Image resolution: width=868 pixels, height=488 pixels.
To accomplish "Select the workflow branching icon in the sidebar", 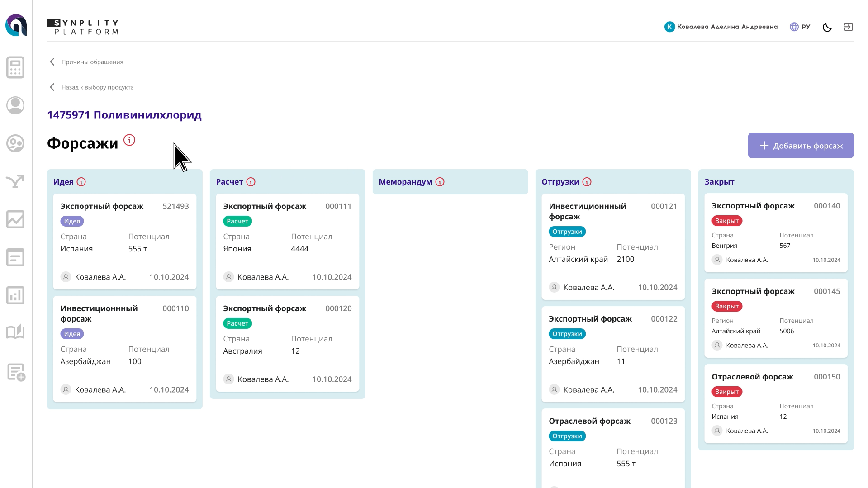I will pyautogui.click(x=15, y=181).
